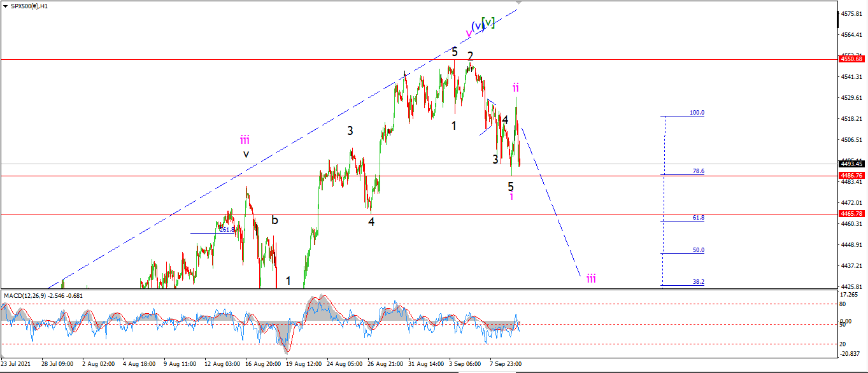868x373 pixels.
Task: Click the red 4550.68 price level tag
Action: 851,59
